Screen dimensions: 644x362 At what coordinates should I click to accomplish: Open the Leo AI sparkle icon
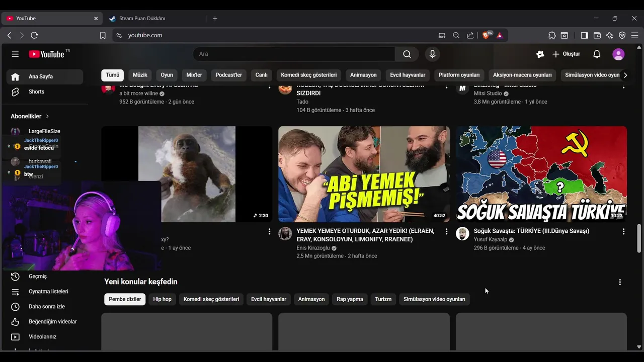pyautogui.click(x=610, y=35)
